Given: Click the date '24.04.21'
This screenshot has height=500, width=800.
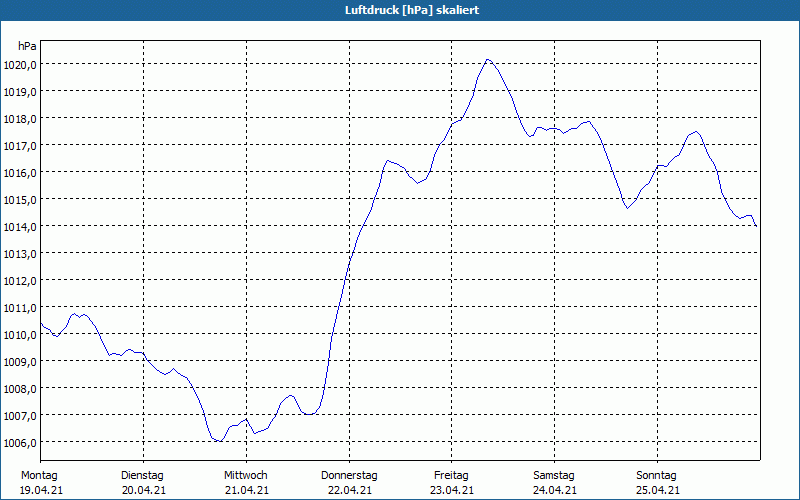Looking at the screenshot, I should pyautogui.click(x=555, y=491).
